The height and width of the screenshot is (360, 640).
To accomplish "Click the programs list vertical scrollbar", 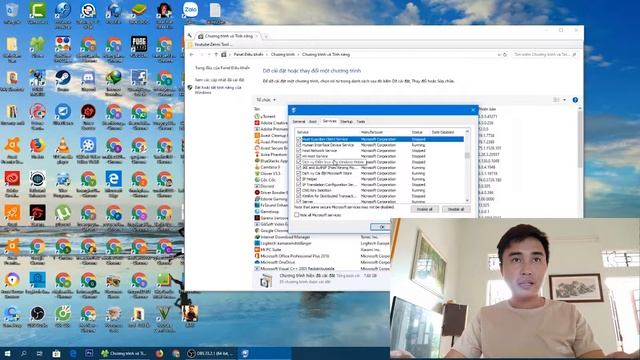I will (x=580, y=139).
